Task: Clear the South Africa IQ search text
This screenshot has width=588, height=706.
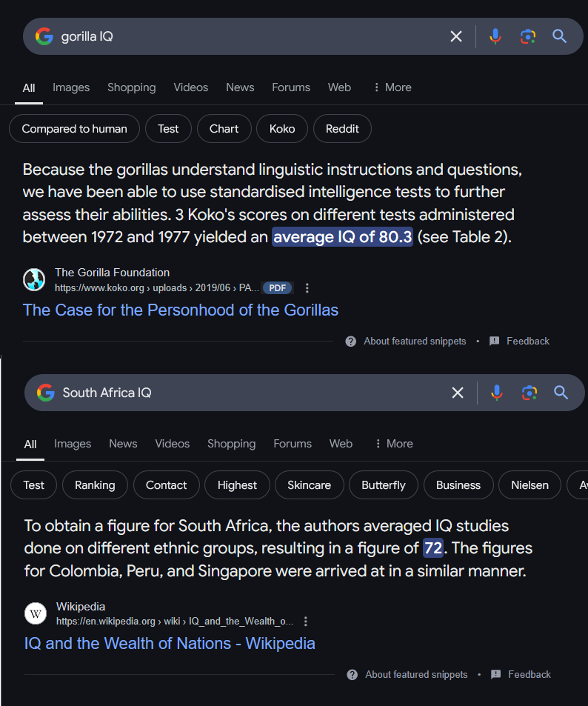Action: [x=458, y=393]
